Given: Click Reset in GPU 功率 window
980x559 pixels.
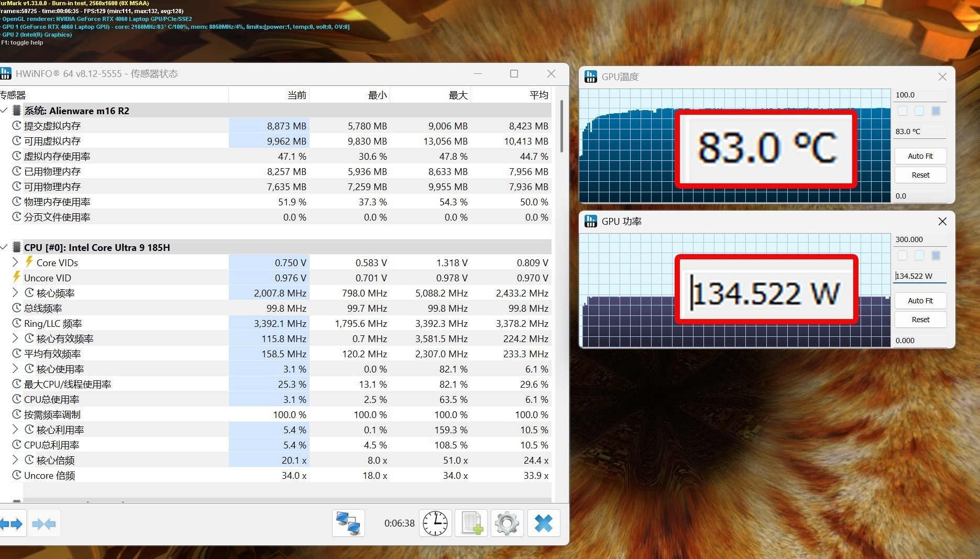Looking at the screenshot, I should click(x=920, y=320).
